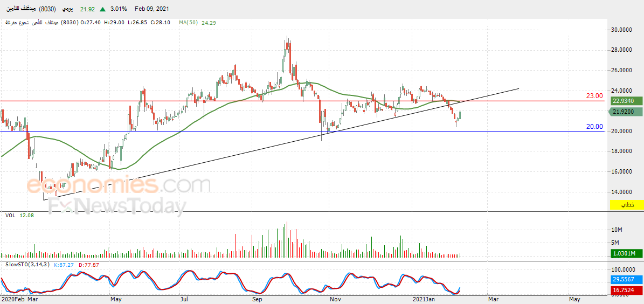Click the green 1.0301M volume value tag
Image resolution: width=644 pixels, height=304 pixels.
click(626, 253)
